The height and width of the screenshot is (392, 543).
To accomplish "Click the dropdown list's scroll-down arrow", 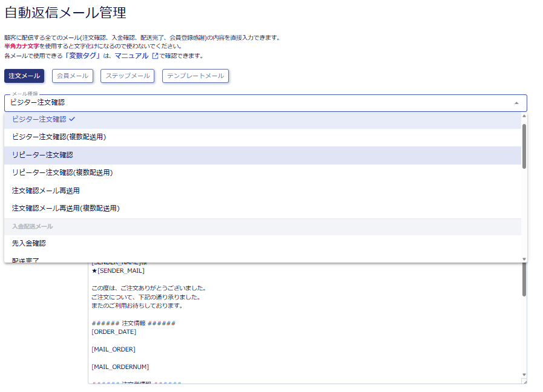I will [524, 259].
